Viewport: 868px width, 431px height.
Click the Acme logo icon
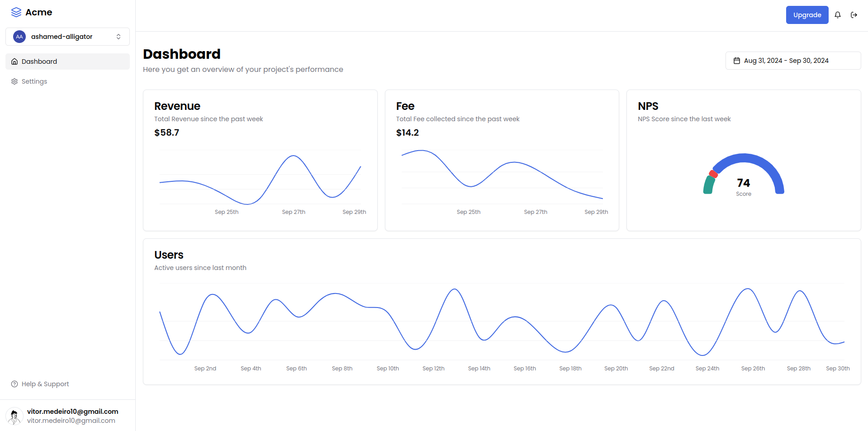16,12
